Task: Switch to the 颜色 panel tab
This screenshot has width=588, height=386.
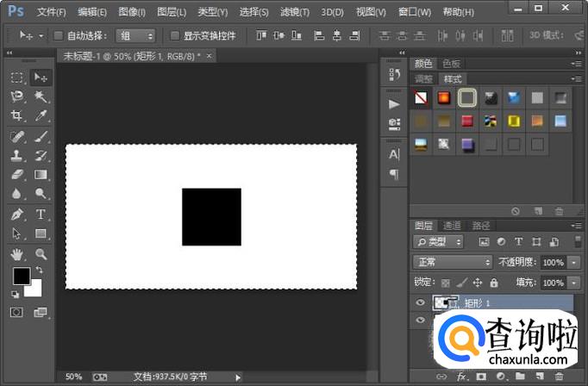Action: click(423, 63)
